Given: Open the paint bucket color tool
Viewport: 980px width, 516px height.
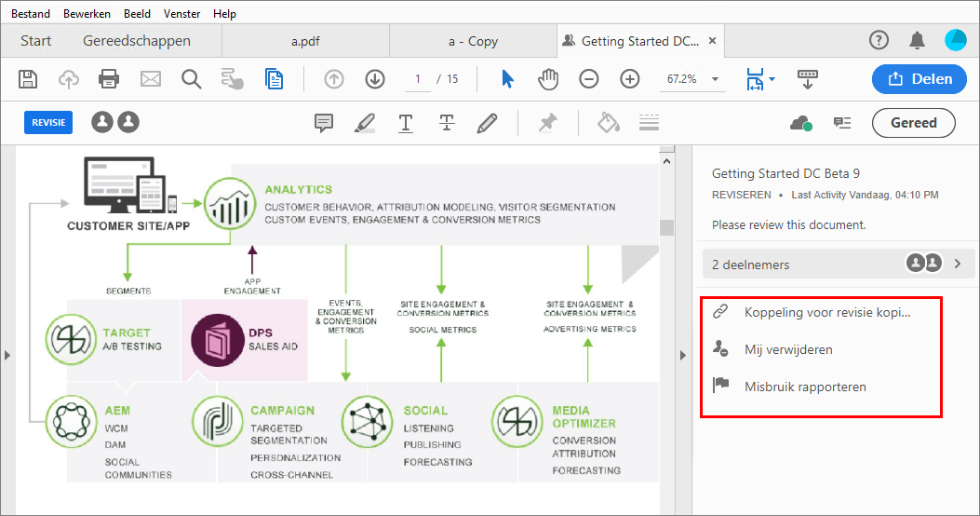Looking at the screenshot, I should pyautogui.click(x=608, y=123).
